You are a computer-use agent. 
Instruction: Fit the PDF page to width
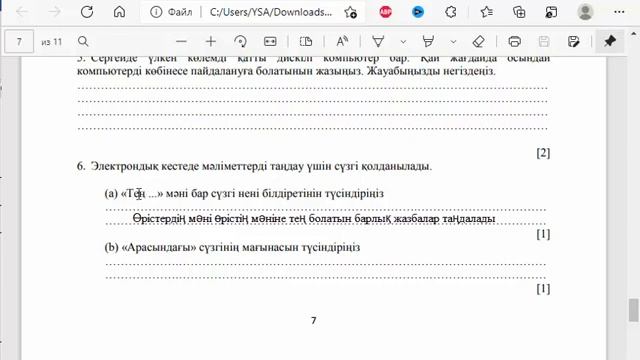(x=270, y=41)
